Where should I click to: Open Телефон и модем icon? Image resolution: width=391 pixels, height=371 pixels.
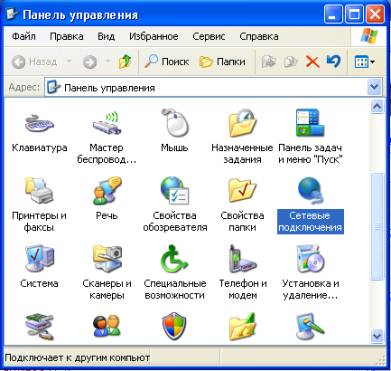click(x=242, y=259)
